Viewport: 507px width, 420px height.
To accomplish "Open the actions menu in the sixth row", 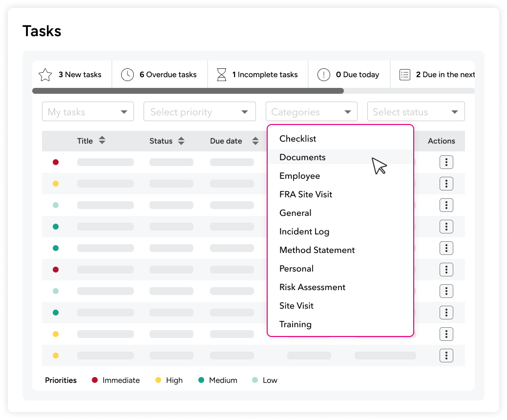I will [x=446, y=269].
